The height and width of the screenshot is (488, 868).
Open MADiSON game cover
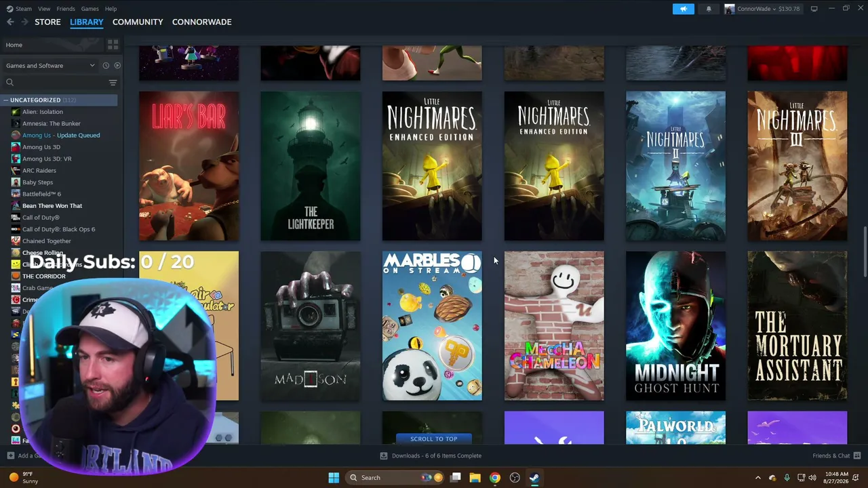[x=311, y=326]
